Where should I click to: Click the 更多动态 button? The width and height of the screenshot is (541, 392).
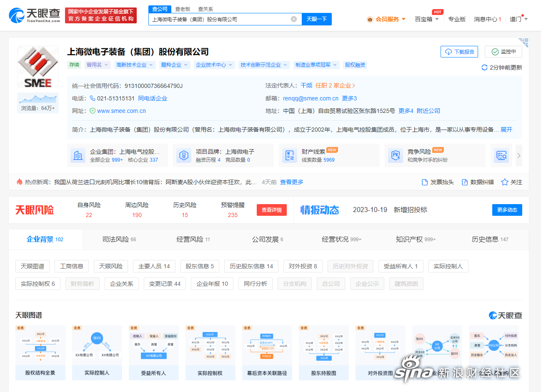[507, 210]
